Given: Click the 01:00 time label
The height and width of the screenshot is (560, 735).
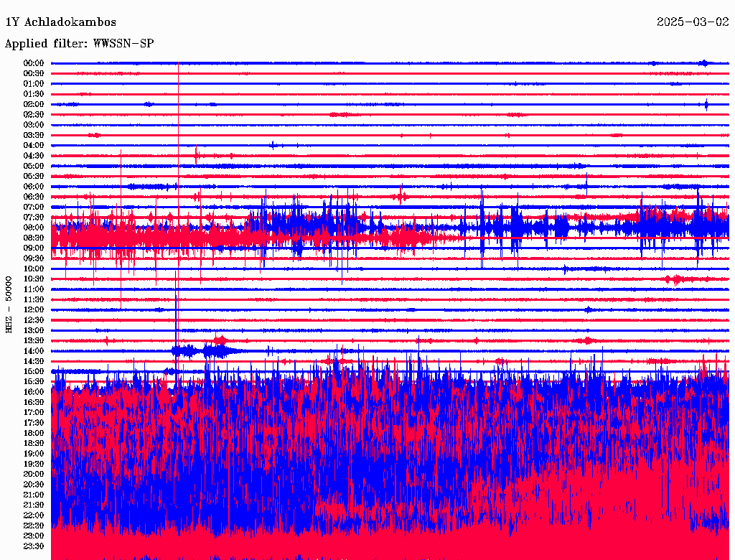Looking at the screenshot, I should pos(34,84).
